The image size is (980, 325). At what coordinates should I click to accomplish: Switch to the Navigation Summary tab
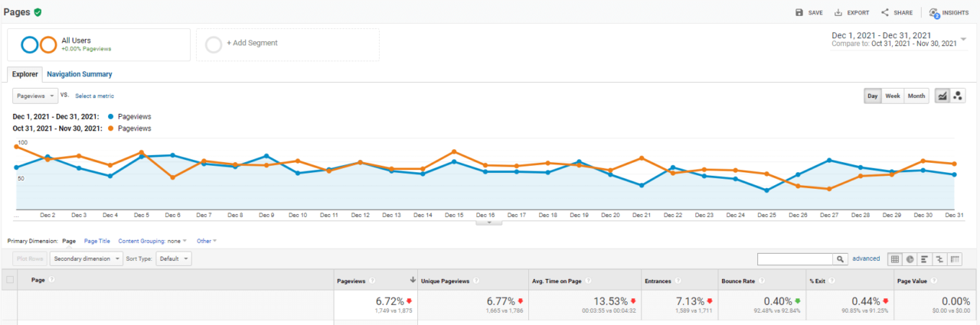click(x=79, y=74)
